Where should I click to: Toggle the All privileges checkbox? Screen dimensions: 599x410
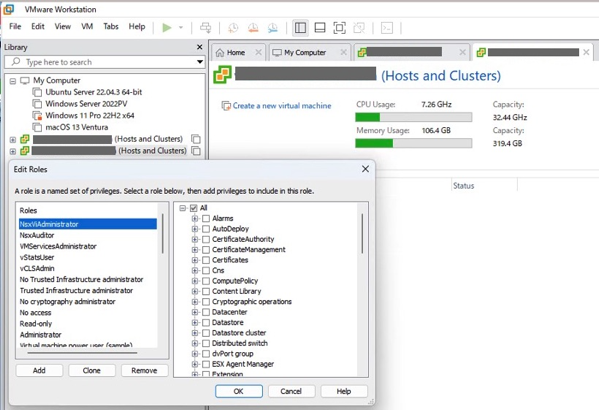[x=193, y=208]
